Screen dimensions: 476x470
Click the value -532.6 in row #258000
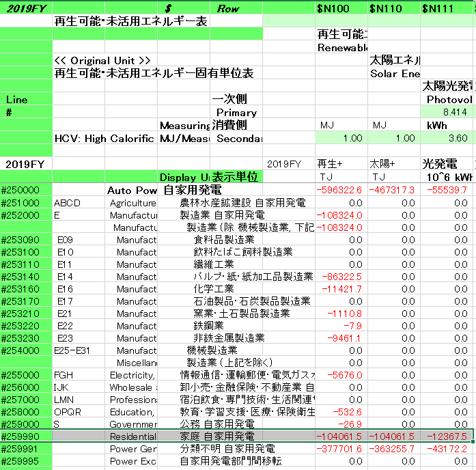coord(341,412)
